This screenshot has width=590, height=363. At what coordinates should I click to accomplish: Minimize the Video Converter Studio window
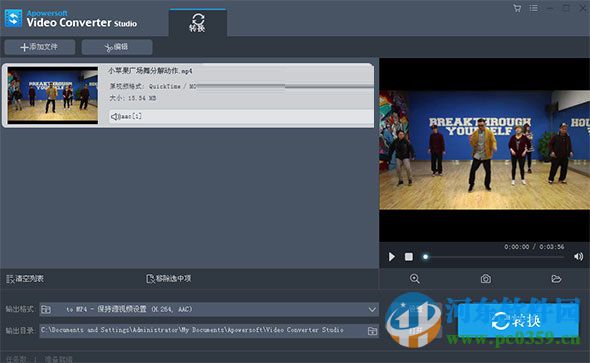pos(550,8)
